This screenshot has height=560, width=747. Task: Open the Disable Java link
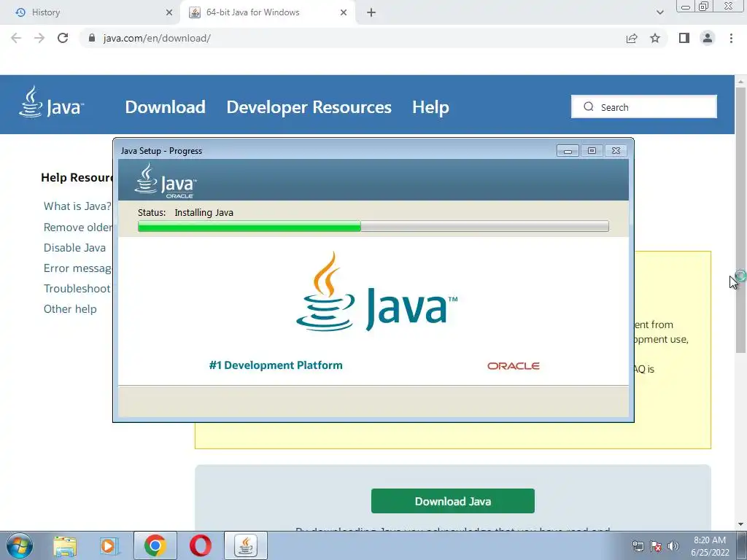tap(74, 248)
